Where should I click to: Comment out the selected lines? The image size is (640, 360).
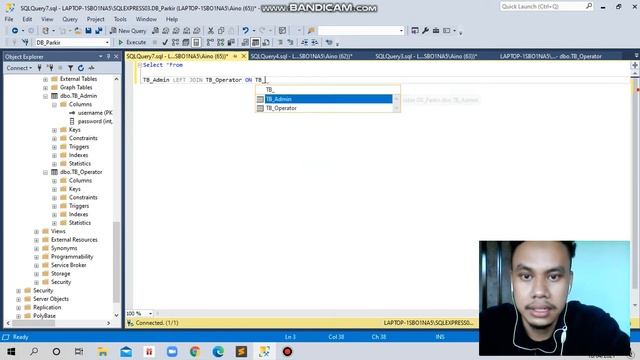coord(280,42)
